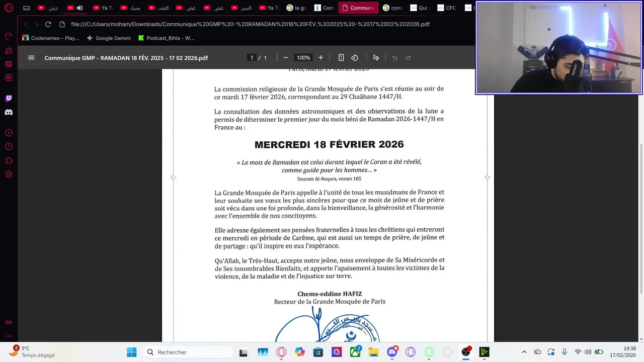Viewport: 644px width, 362px height.
Task: Open Microsoft Copilot from taskbar
Action: pyautogui.click(x=300, y=352)
